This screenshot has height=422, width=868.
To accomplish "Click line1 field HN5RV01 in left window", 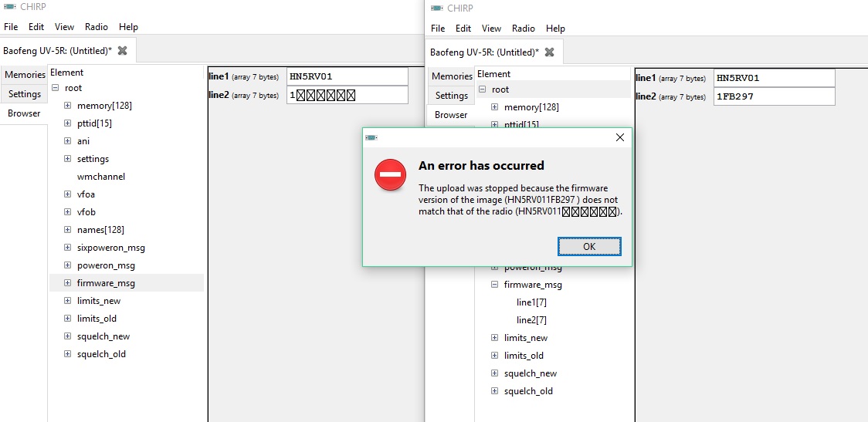I will click(x=347, y=76).
